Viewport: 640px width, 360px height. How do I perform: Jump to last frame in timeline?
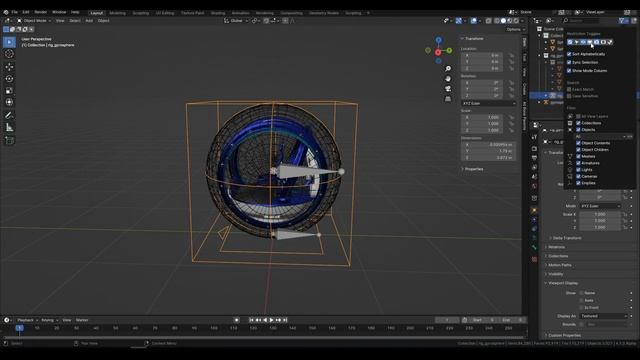point(285,320)
